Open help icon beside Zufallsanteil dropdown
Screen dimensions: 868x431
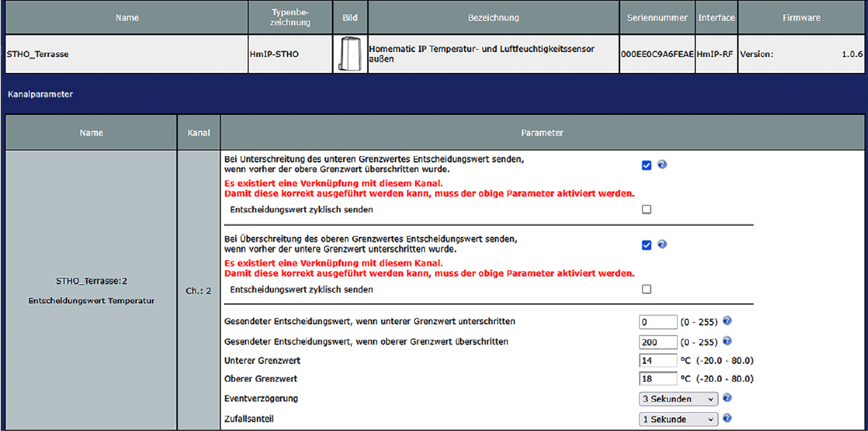click(727, 418)
